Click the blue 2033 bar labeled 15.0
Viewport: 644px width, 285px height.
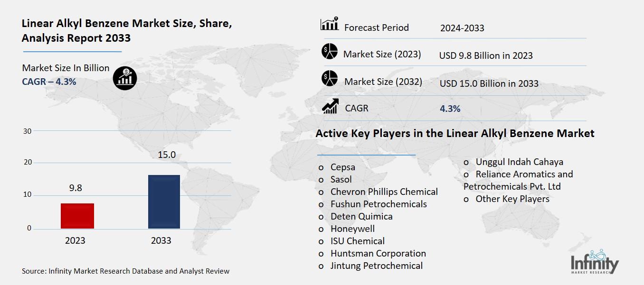(x=164, y=202)
